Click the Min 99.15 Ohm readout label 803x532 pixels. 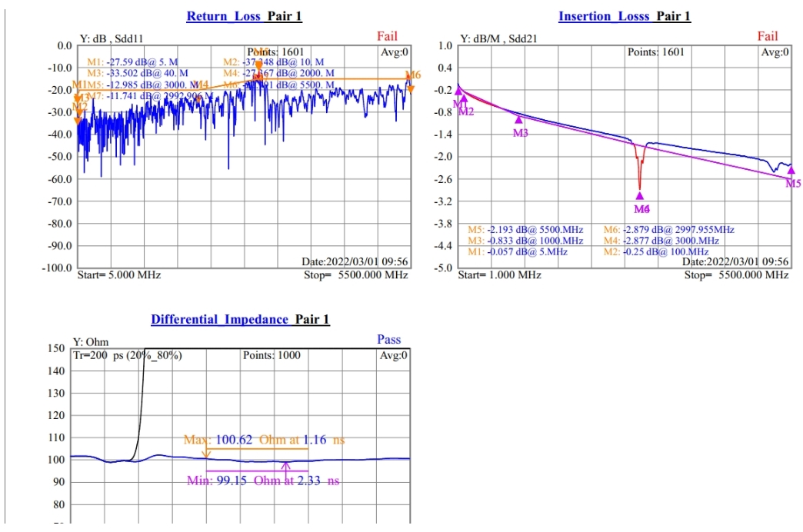coord(263,480)
